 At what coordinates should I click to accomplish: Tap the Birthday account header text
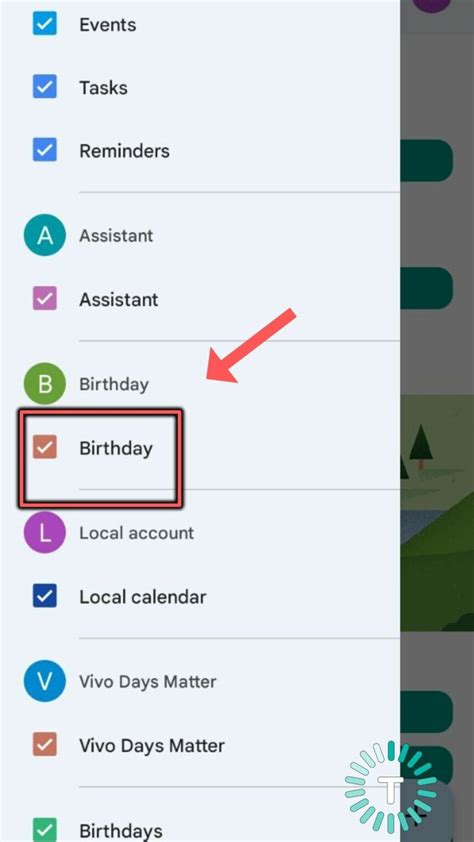pos(114,384)
